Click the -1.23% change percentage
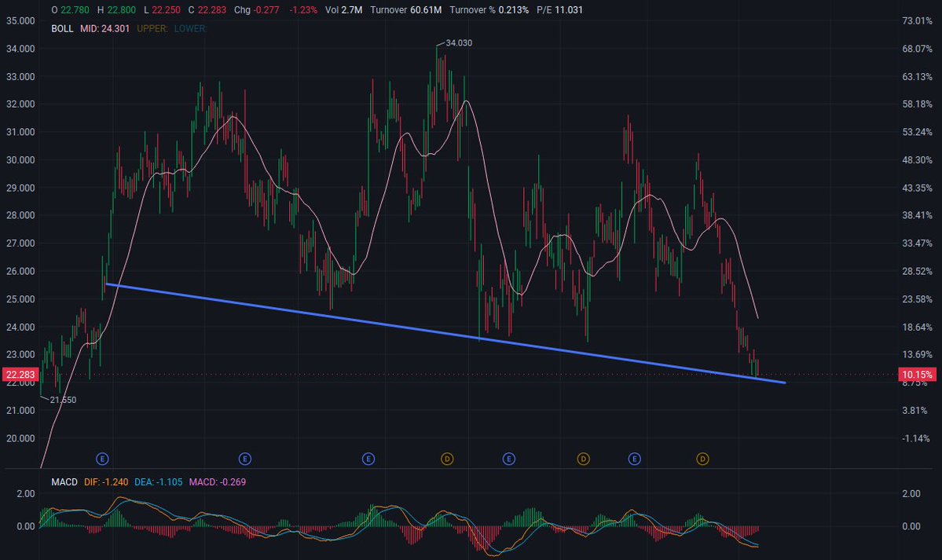The image size is (942, 560). (x=303, y=9)
